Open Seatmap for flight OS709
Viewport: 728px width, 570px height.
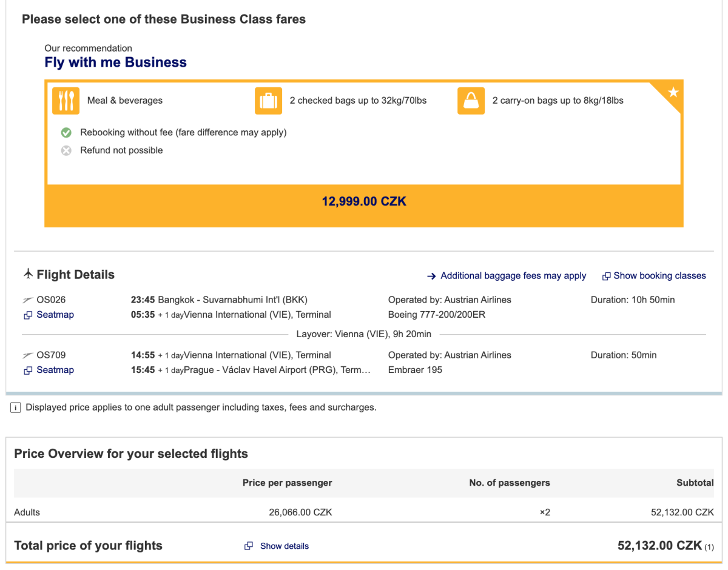(55, 370)
